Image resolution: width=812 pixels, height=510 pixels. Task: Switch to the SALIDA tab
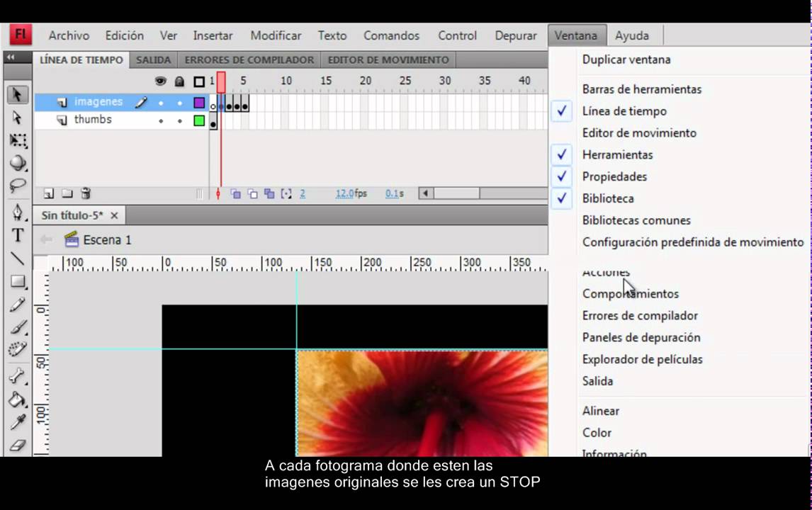(153, 60)
